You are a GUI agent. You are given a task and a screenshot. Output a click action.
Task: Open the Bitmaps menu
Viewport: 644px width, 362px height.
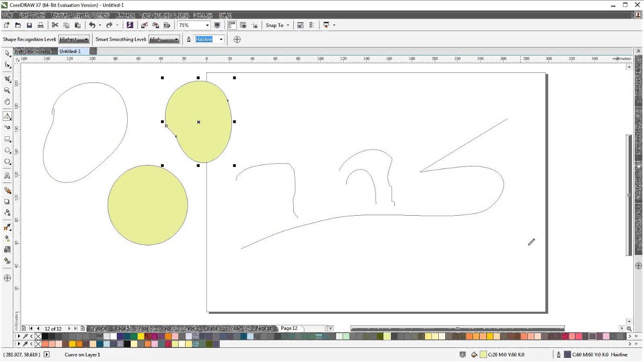pyautogui.click(x=125, y=15)
